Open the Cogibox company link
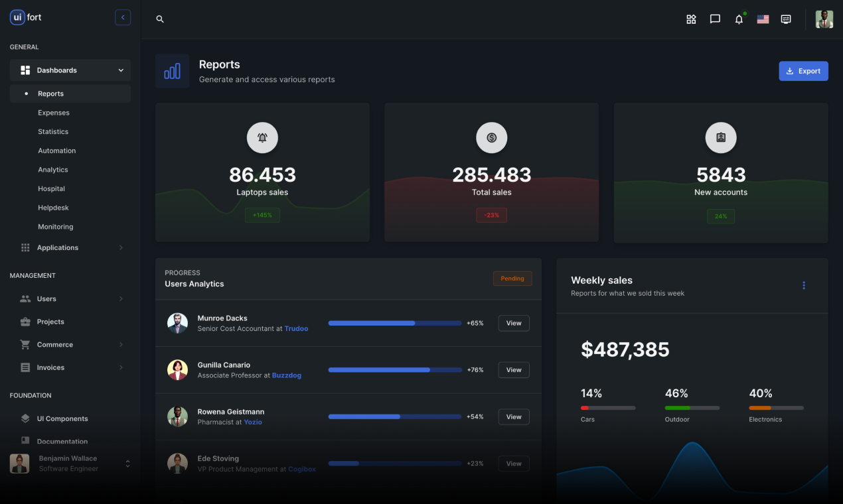Screen dimensions: 843x504 (302, 469)
